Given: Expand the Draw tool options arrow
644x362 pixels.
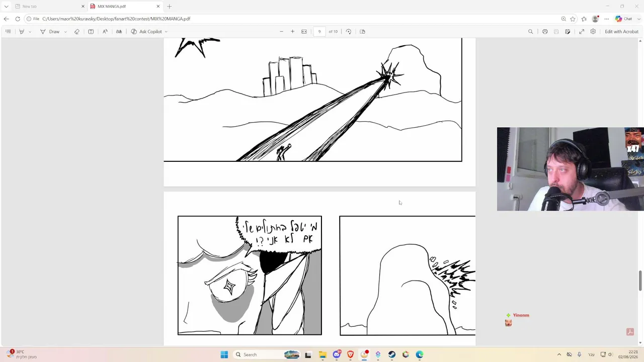Looking at the screenshot, I should 65,32.
